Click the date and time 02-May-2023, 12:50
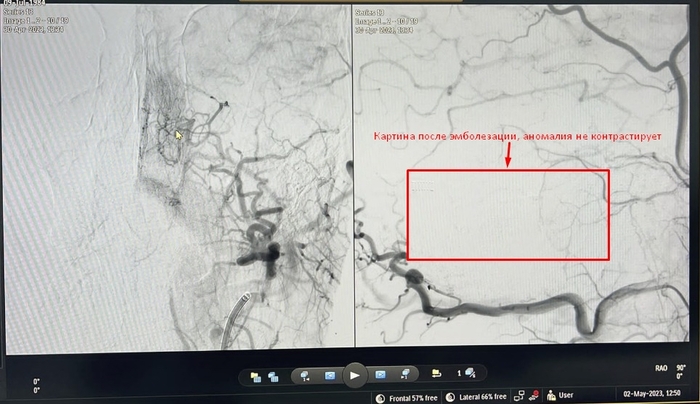 click(x=652, y=393)
